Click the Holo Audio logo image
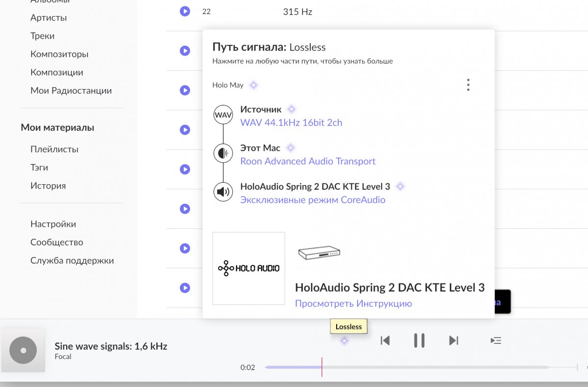 (x=248, y=268)
